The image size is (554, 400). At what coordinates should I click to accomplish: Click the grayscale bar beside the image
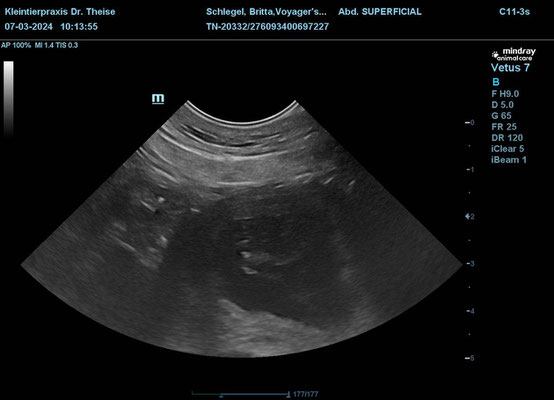[9, 99]
